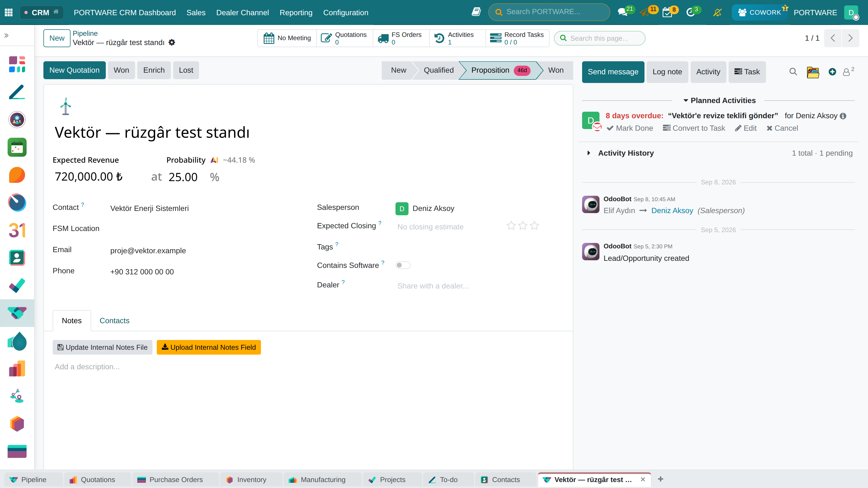The height and width of the screenshot is (488, 868).
Task: Open the chatter attachments folder icon
Action: click(813, 72)
